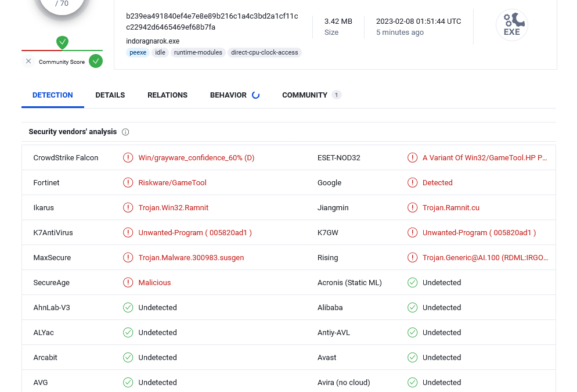
Task: Click the Trojan.Malware.300983.susgen result
Action: click(x=191, y=258)
